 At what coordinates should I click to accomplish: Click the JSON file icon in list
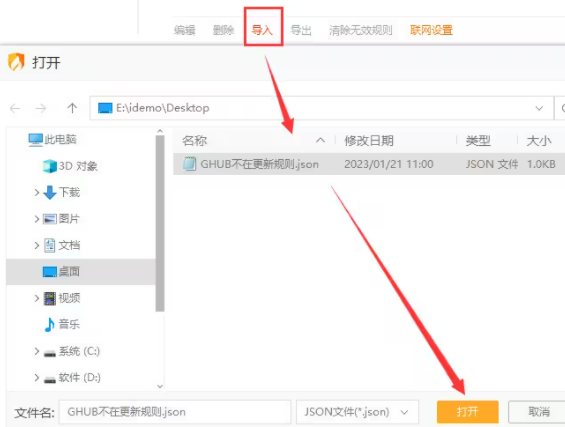190,164
